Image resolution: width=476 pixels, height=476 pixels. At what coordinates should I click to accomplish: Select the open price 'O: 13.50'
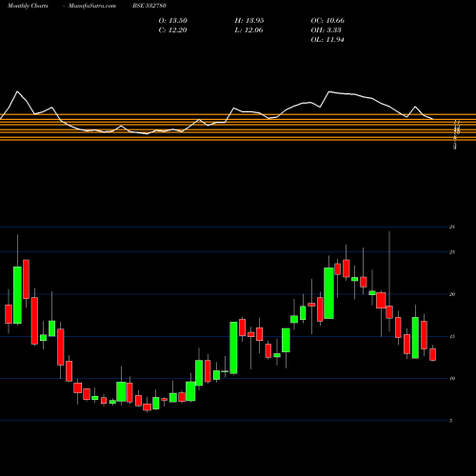click(x=173, y=21)
